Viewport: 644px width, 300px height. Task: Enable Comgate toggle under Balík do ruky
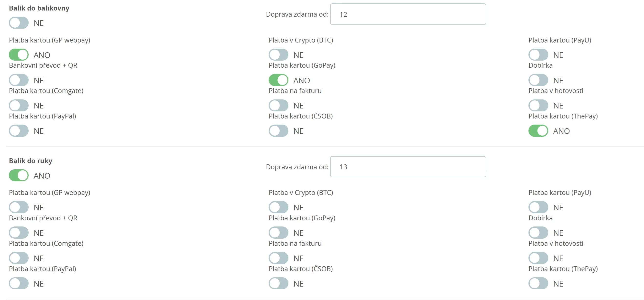pyautogui.click(x=19, y=258)
